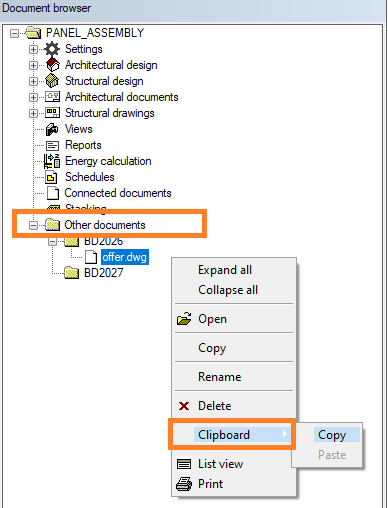The width and height of the screenshot is (388, 508).
Task: Choose Collapse all from context menu
Action: (x=228, y=290)
